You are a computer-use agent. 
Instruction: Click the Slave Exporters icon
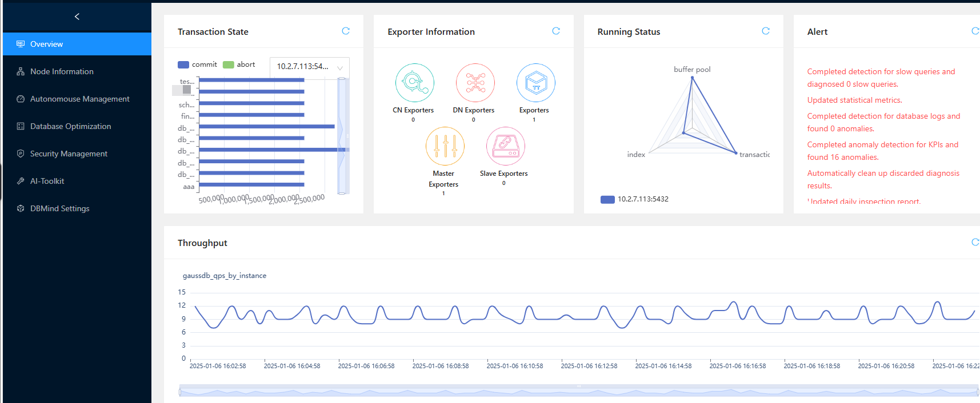505,146
